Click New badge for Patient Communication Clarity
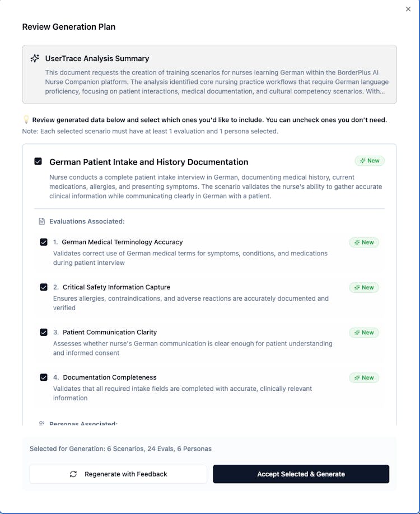 pyautogui.click(x=364, y=333)
